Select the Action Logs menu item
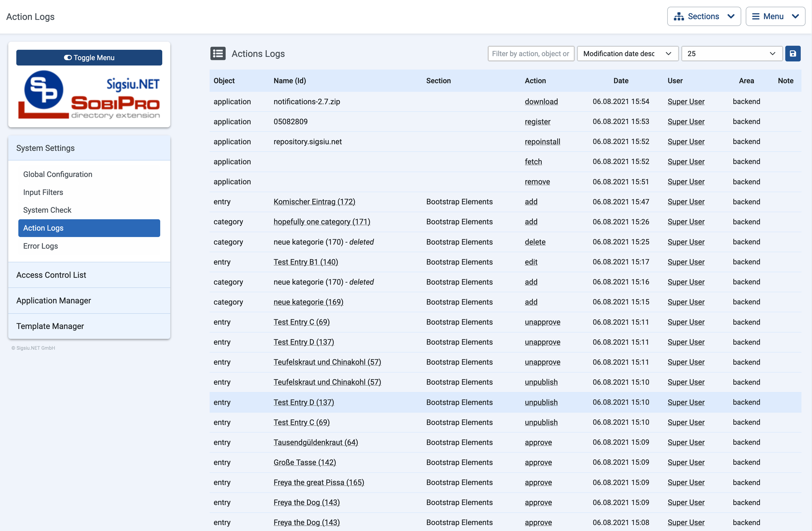Viewport: 812px width, 531px height. [x=89, y=228]
